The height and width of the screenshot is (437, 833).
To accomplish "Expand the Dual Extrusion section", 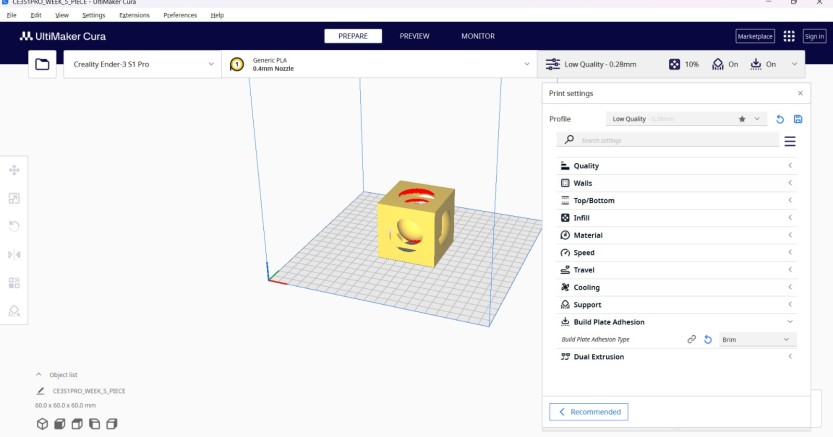I will tap(676, 357).
